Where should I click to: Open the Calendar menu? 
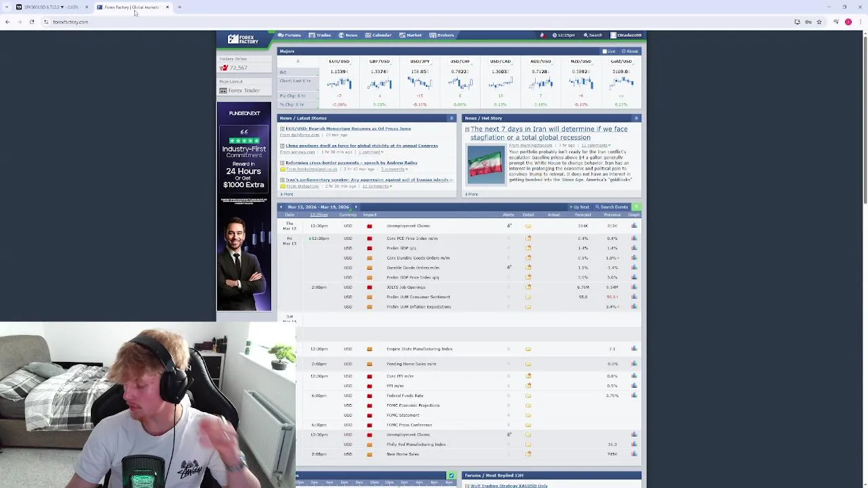[378, 35]
